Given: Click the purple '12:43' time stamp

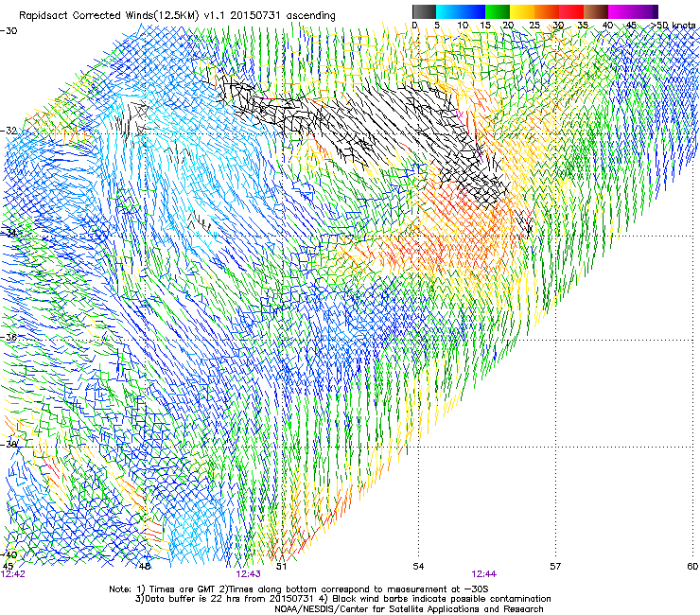Looking at the screenshot, I should pos(248,574).
